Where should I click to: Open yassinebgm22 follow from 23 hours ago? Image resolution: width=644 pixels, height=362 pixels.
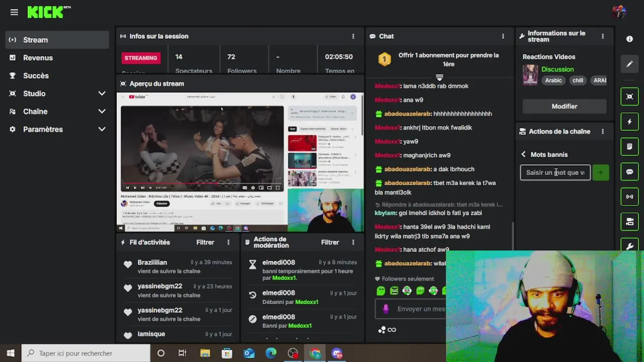point(177,291)
